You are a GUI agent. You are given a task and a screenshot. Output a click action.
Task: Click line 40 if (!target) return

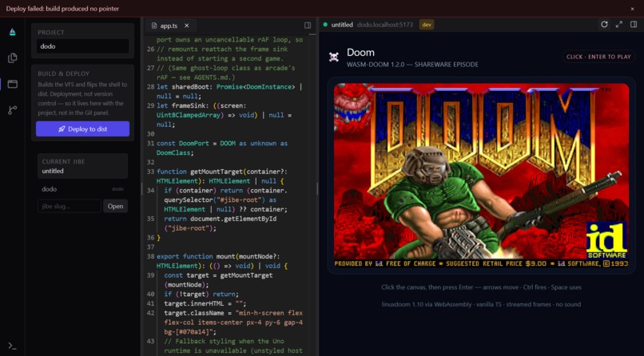pyautogui.click(x=201, y=294)
